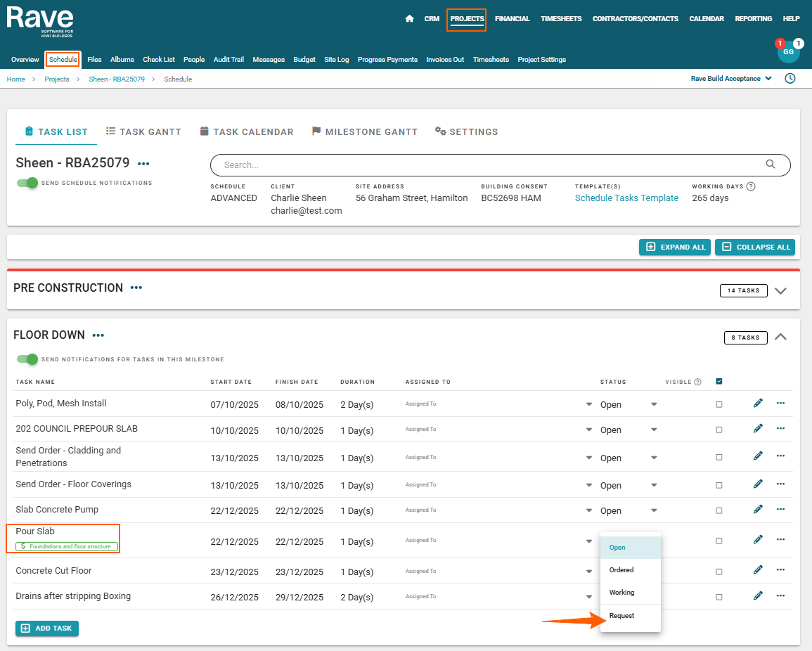Open the Site Log project page
This screenshot has width=812, height=651.
[337, 60]
